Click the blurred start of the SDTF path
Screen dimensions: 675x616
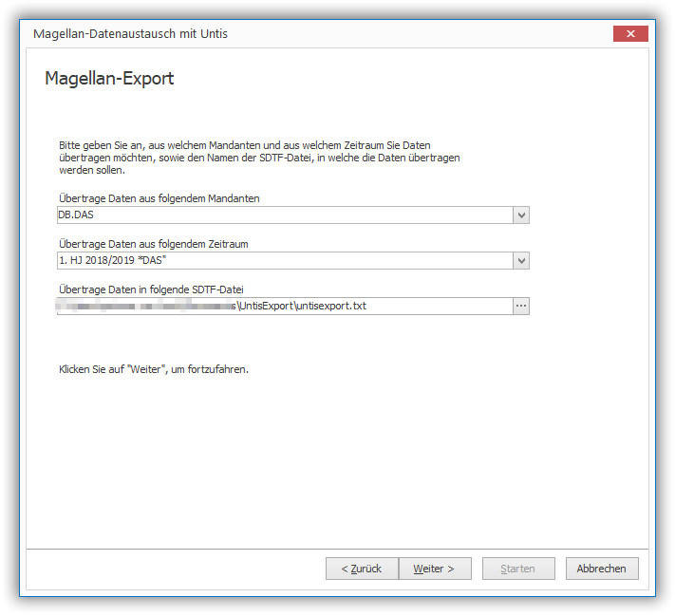click(x=142, y=306)
